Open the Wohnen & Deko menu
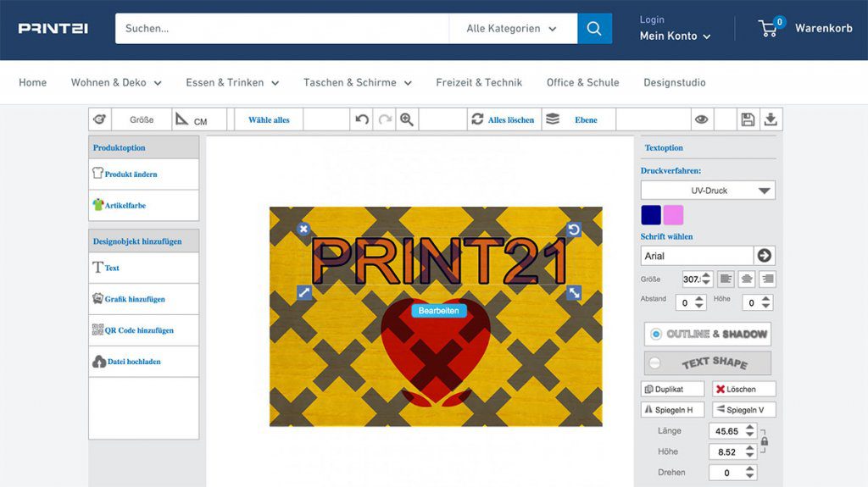Image resolution: width=868 pixels, height=487 pixels. 108,82
